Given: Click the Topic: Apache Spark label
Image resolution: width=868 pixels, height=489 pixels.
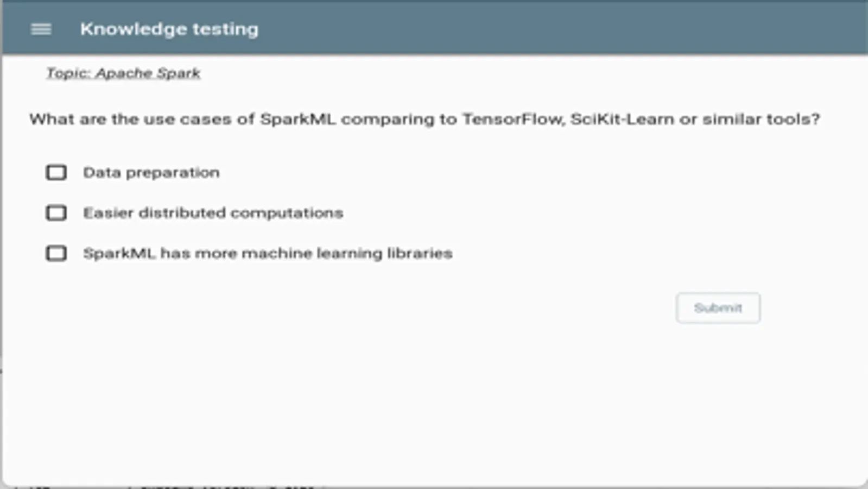Looking at the screenshot, I should [x=123, y=73].
